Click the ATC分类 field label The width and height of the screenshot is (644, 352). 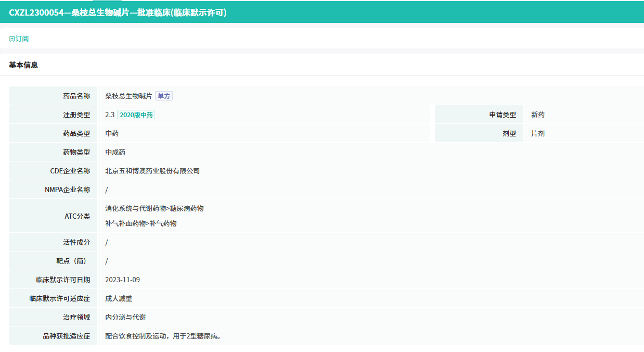[78, 216]
